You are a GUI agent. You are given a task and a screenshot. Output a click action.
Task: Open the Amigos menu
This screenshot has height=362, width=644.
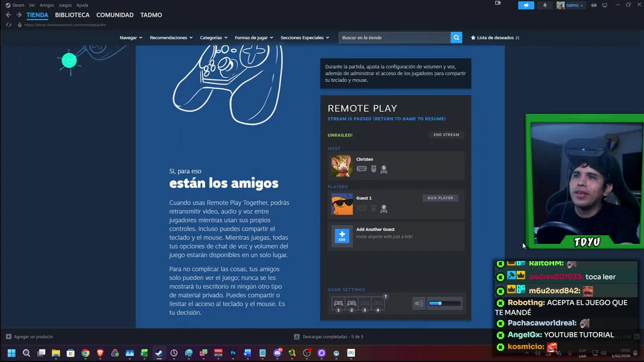tap(47, 5)
